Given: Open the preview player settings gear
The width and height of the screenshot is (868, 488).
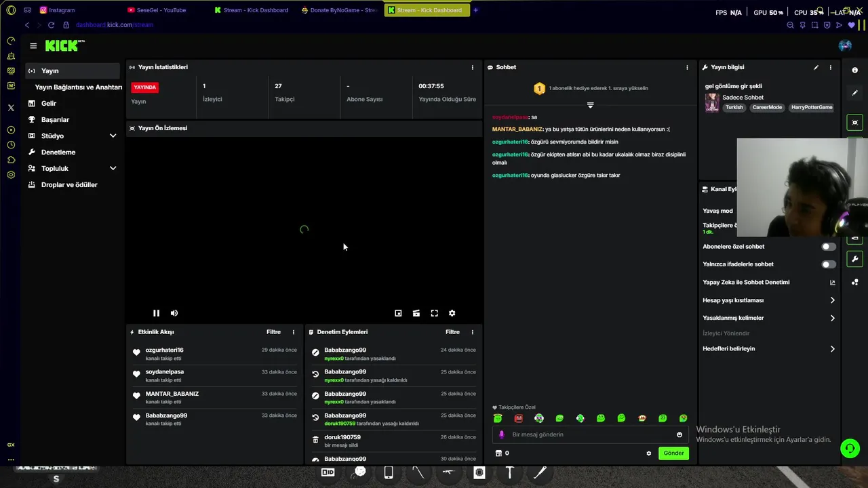Looking at the screenshot, I should click(452, 313).
